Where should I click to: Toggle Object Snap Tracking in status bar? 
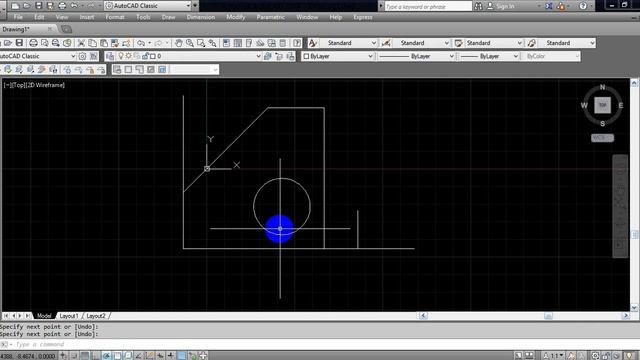pyautogui.click(x=138, y=356)
